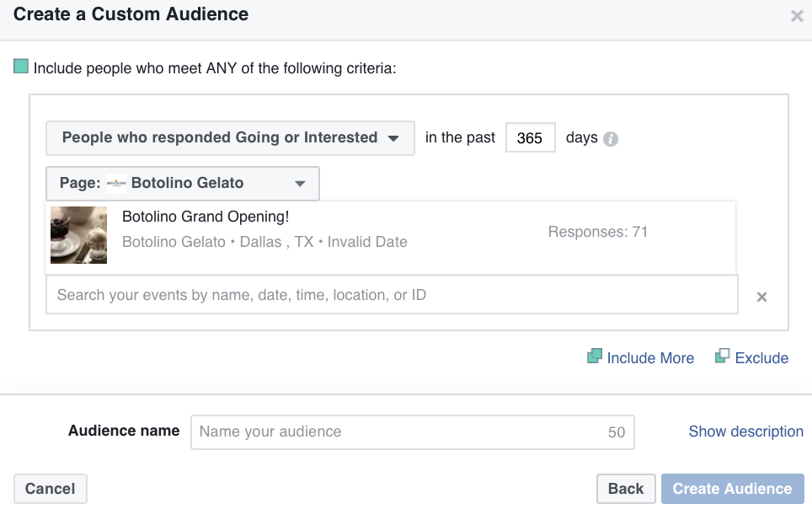Click the Back button
This screenshot has width=812, height=509.
tap(626, 489)
